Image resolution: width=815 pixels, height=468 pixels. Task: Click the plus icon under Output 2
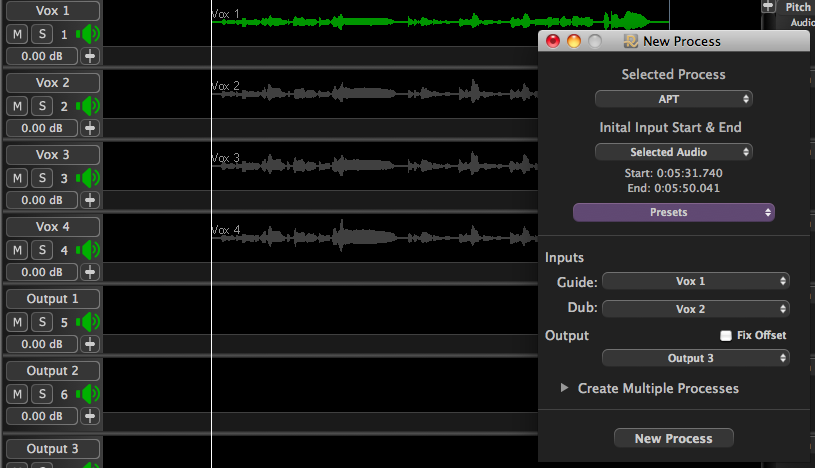[90, 416]
